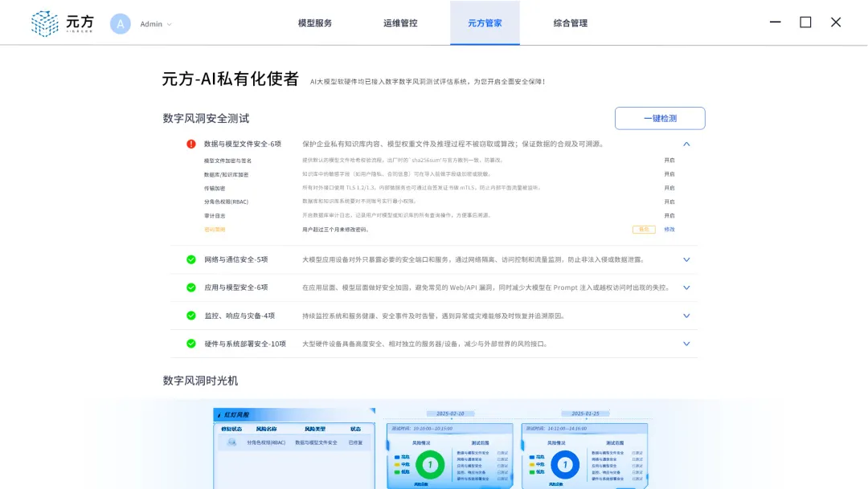Image resolution: width=868 pixels, height=489 pixels.
Task: Click 开启 status for 分角色权限(RBAC)
Action: tap(669, 202)
